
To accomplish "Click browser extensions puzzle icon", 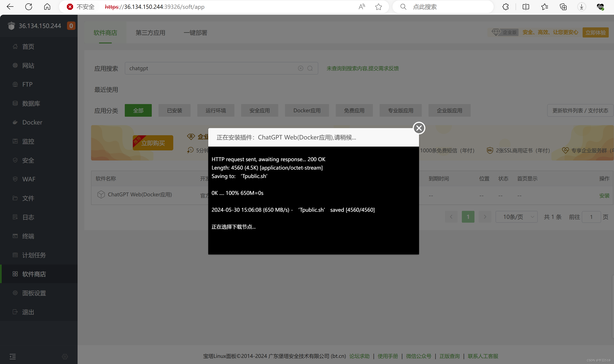I will click(x=505, y=7).
